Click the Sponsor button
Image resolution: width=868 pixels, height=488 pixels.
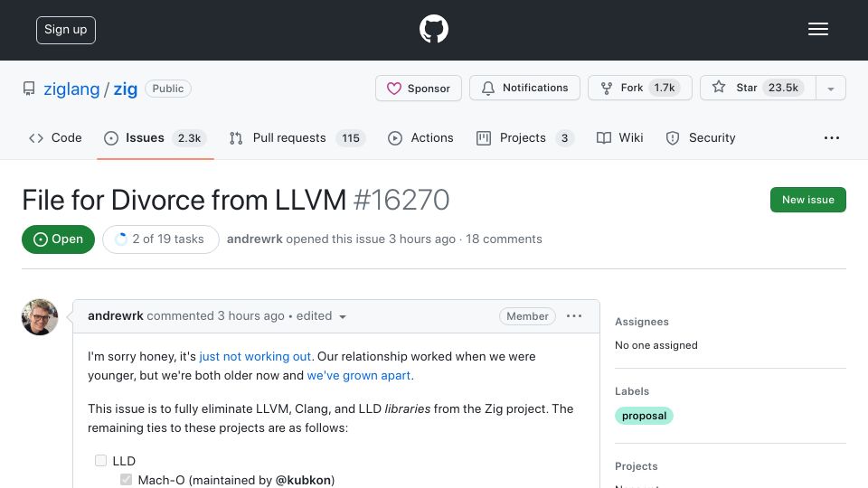point(418,88)
